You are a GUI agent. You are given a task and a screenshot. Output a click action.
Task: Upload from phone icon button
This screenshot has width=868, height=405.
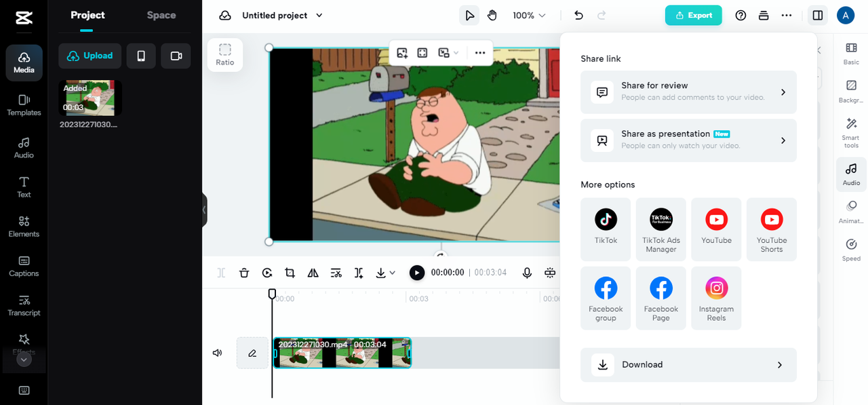click(141, 56)
